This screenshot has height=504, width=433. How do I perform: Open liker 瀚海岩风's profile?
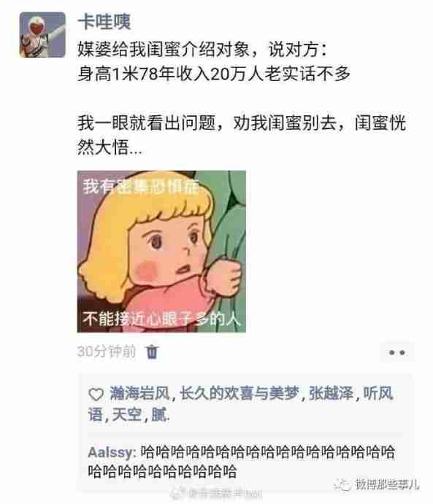[139, 393]
